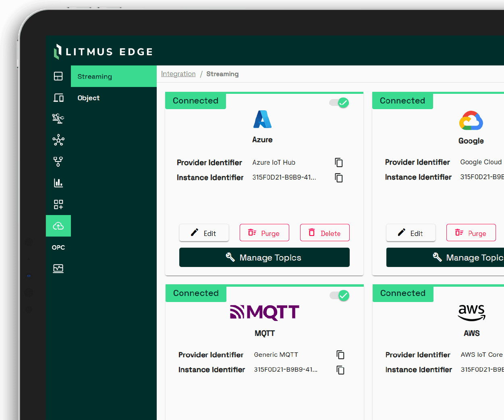Select the Devices icon in the sidebar

click(x=58, y=97)
